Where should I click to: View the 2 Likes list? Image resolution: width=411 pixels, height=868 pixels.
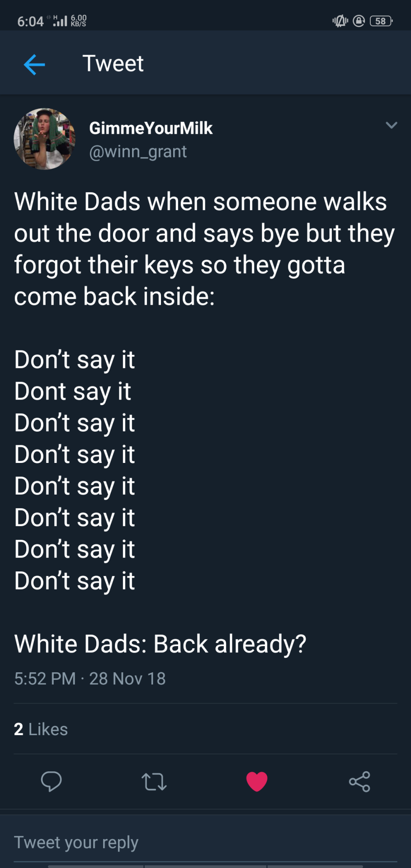[x=41, y=729]
